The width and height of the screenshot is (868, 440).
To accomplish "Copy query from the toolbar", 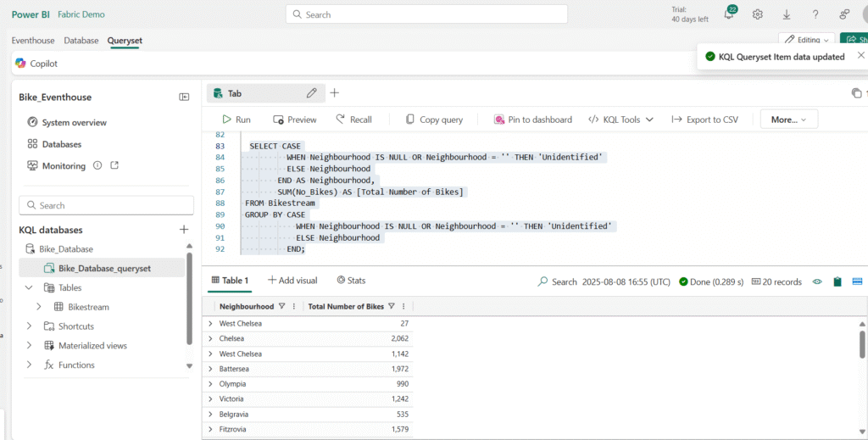I will (434, 120).
